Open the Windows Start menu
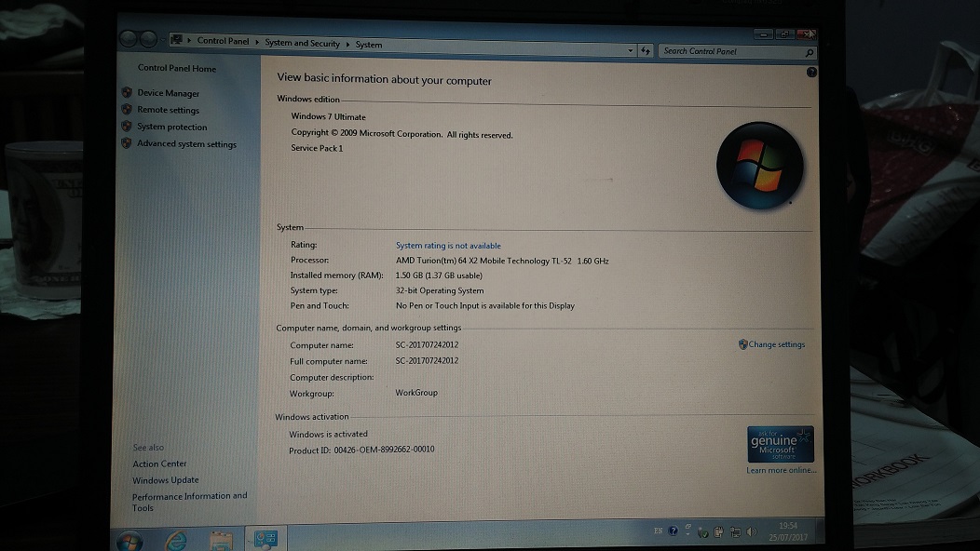The width and height of the screenshot is (980, 551). 130,541
